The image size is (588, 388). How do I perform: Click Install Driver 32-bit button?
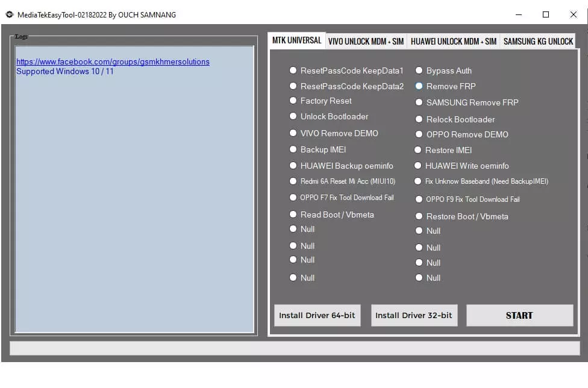(x=413, y=315)
